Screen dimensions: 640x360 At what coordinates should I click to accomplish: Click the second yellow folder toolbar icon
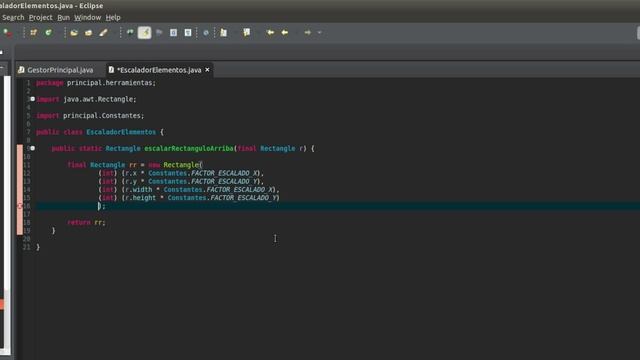[x=89, y=33]
